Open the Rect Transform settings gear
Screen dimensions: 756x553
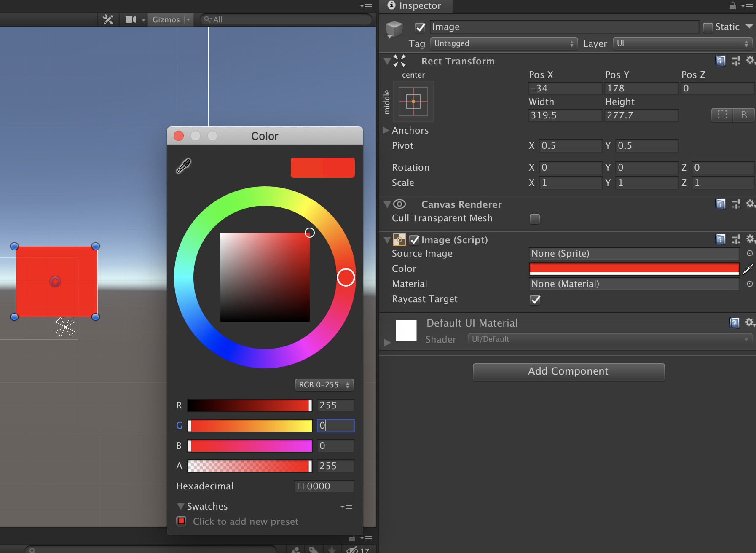[x=751, y=61]
